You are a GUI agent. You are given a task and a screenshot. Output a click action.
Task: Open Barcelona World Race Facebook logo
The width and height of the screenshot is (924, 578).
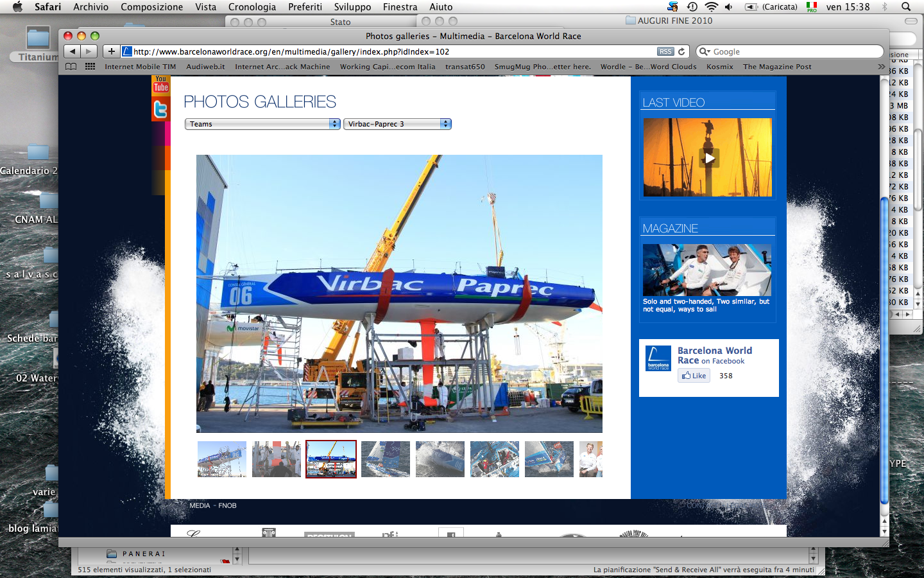click(658, 358)
